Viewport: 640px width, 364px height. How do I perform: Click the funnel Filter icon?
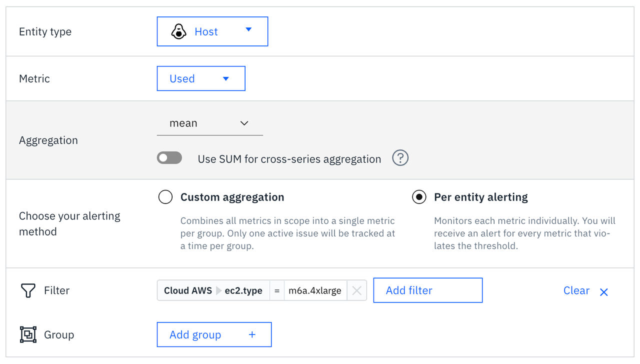pyautogui.click(x=28, y=290)
